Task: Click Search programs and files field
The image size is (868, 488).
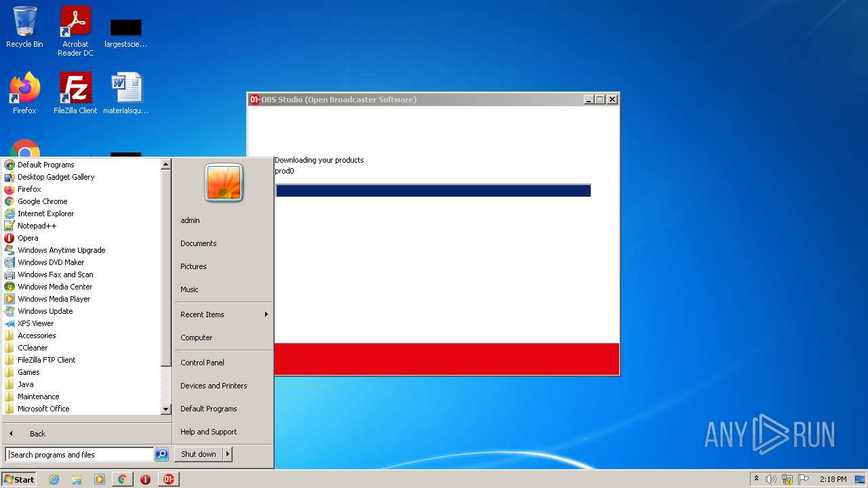Action: pyautogui.click(x=80, y=455)
